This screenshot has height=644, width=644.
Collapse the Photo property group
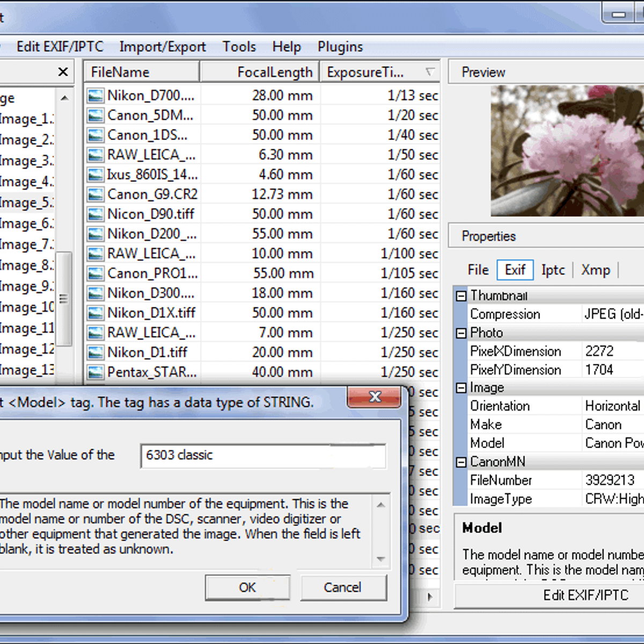coord(461,333)
